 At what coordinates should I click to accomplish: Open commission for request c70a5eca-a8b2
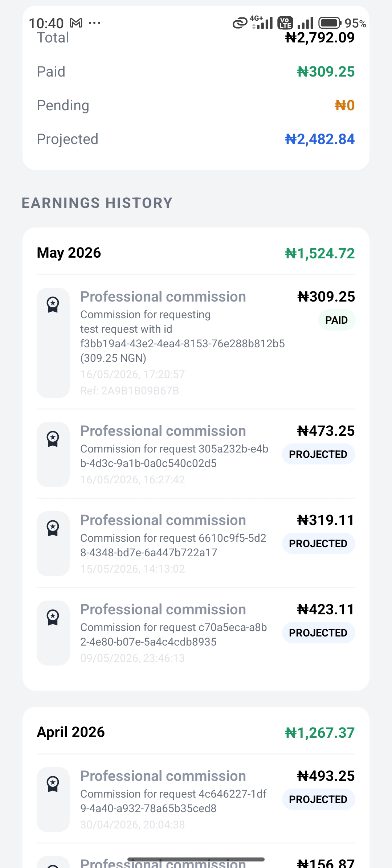click(x=196, y=633)
